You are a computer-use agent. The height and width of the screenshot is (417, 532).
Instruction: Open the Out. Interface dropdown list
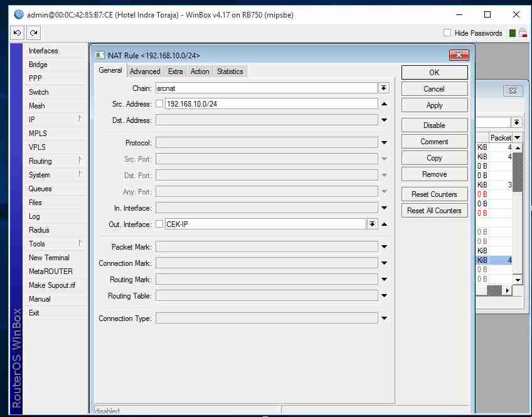click(372, 224)
